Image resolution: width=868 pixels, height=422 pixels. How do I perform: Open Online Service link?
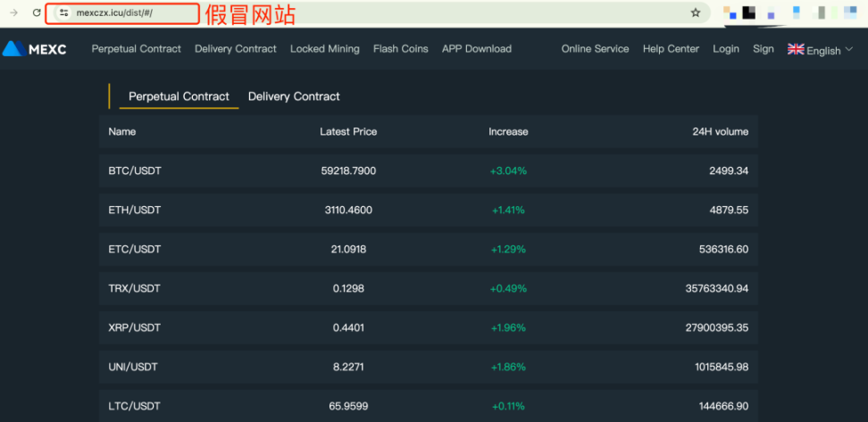595,49
